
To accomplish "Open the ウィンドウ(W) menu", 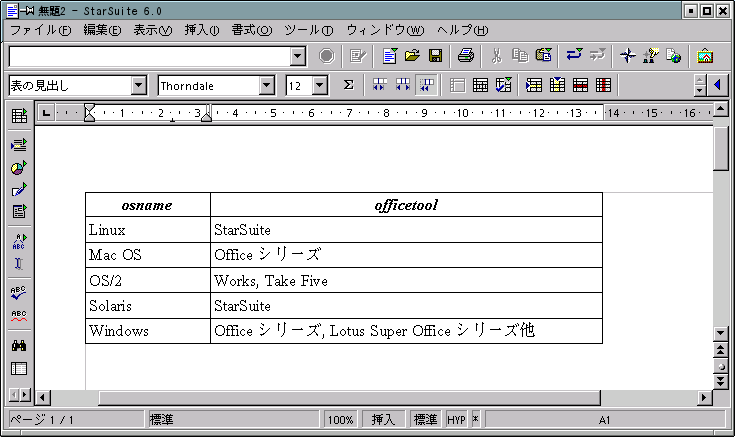I will coord(385,30).
